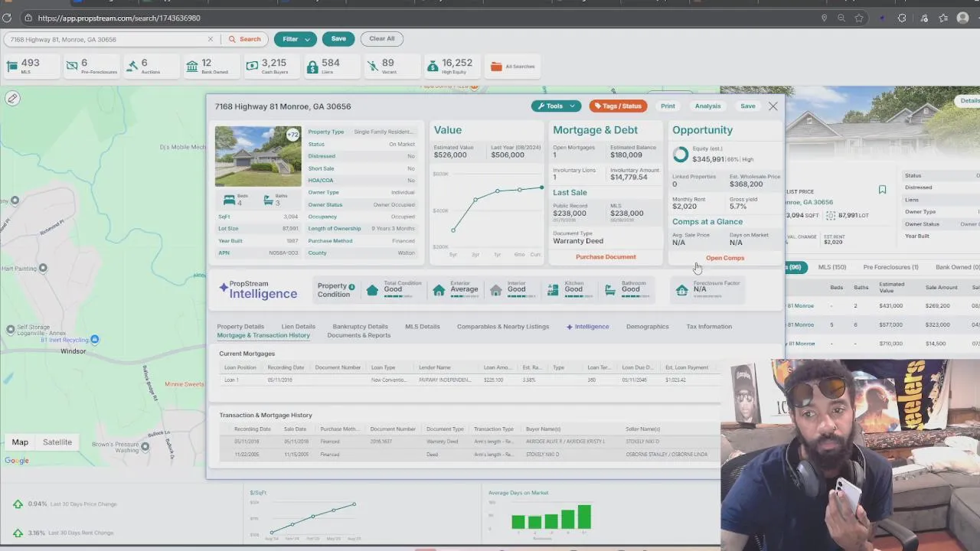
Task: Close the property detail popup
Action: (773, 106)
